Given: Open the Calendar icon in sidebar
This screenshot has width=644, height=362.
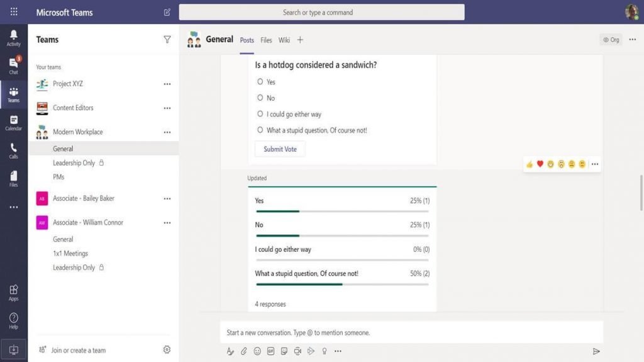Looking at the screenshot, I should pos(14,123).
